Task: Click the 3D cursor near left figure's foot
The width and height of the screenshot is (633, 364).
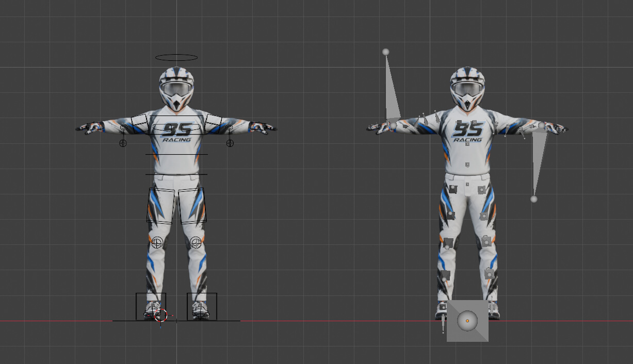Action: (x=161, y=316)
